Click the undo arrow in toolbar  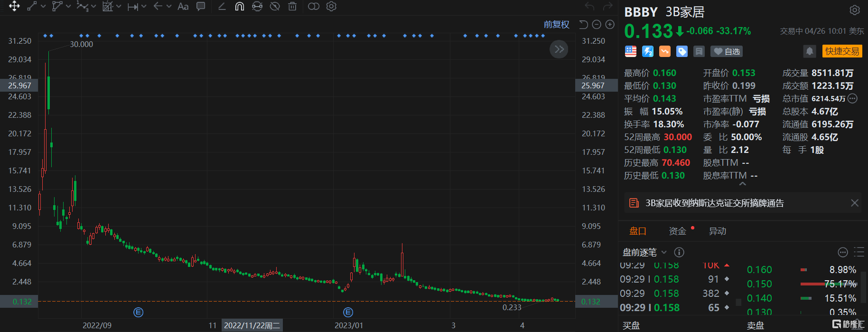click(590, 6)
